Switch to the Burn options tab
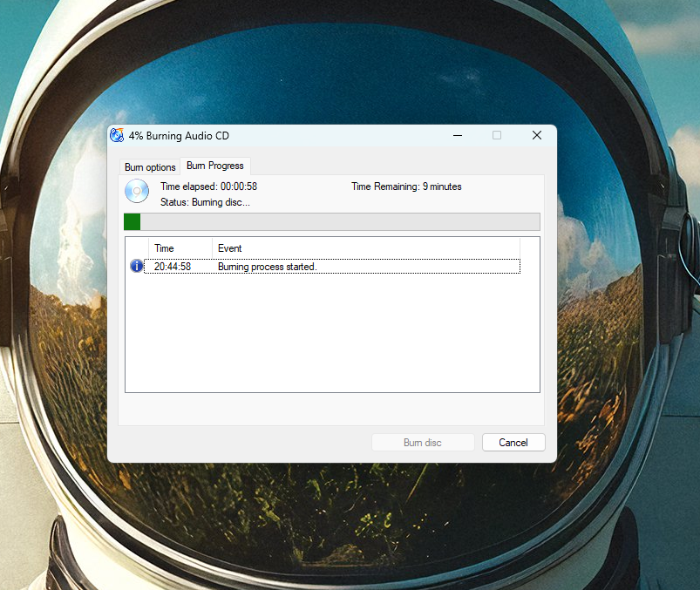The width and height of the screenshot is (700, 590). 150,167
